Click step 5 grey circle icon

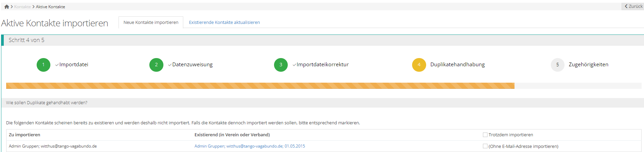557,65
